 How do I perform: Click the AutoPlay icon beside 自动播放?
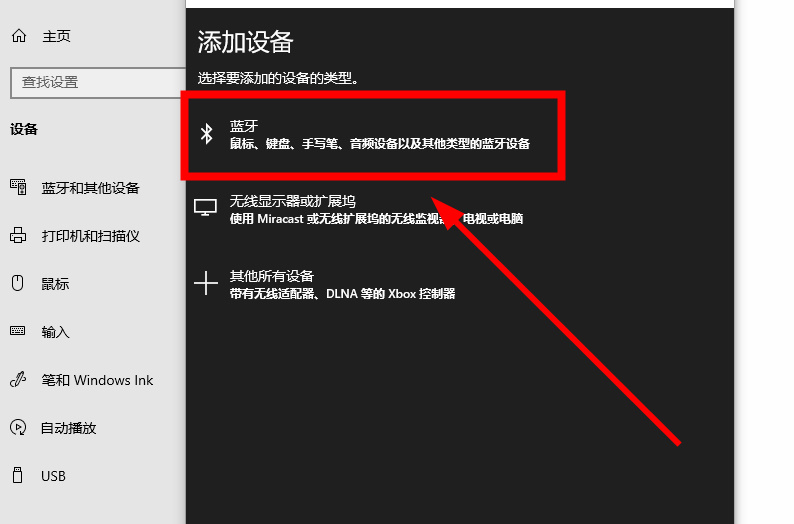(x=18, y=428)
